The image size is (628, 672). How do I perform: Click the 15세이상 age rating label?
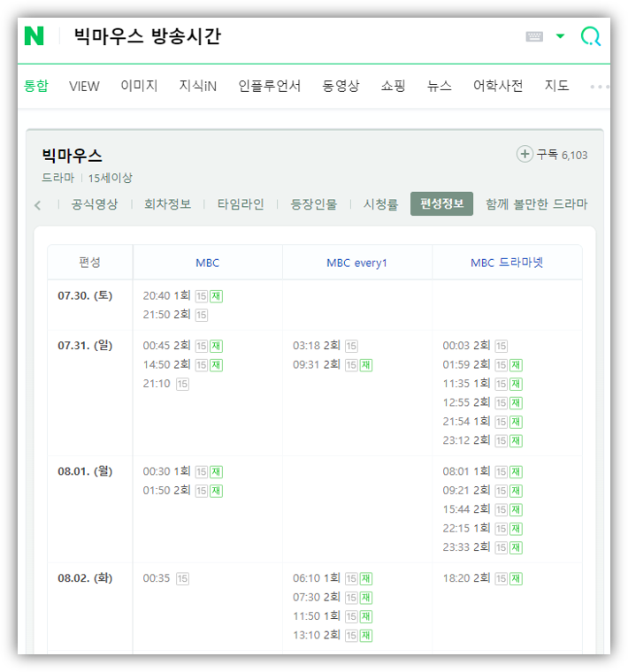111,178
